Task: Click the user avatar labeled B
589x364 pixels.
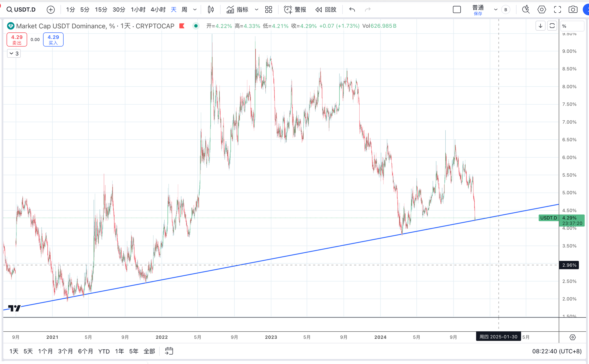Action: [x=506, y=10]
